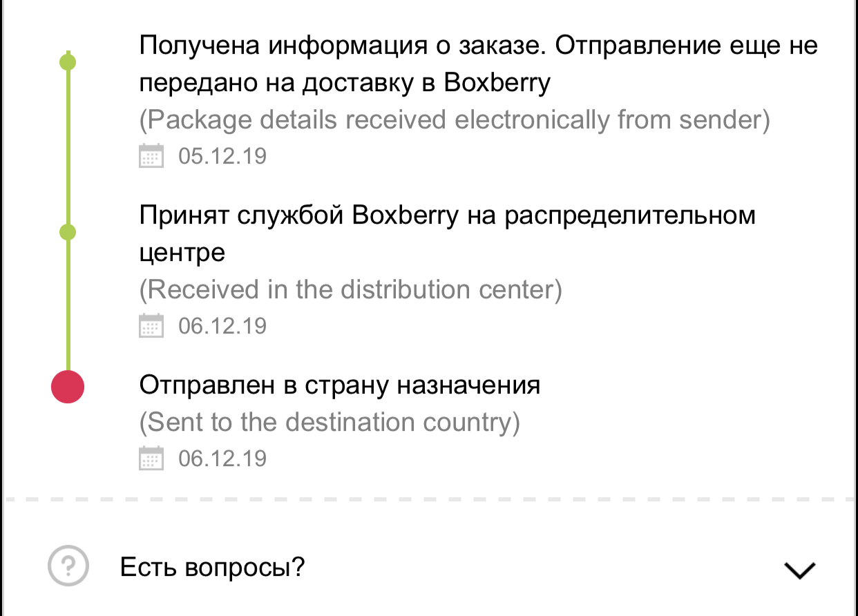This screenshot has height=616, width=858.
Task: Click the 'Отправлен в страну назначения' status text
Action: [x=339, y=385]
